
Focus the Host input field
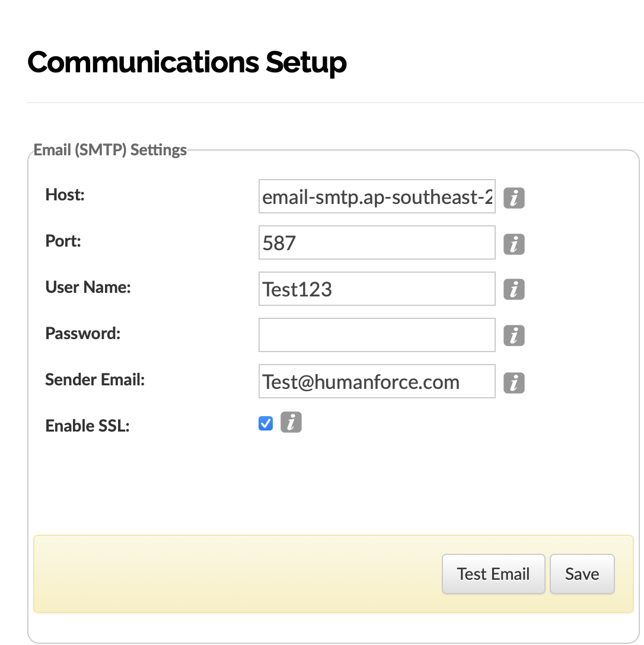[377, 196]
